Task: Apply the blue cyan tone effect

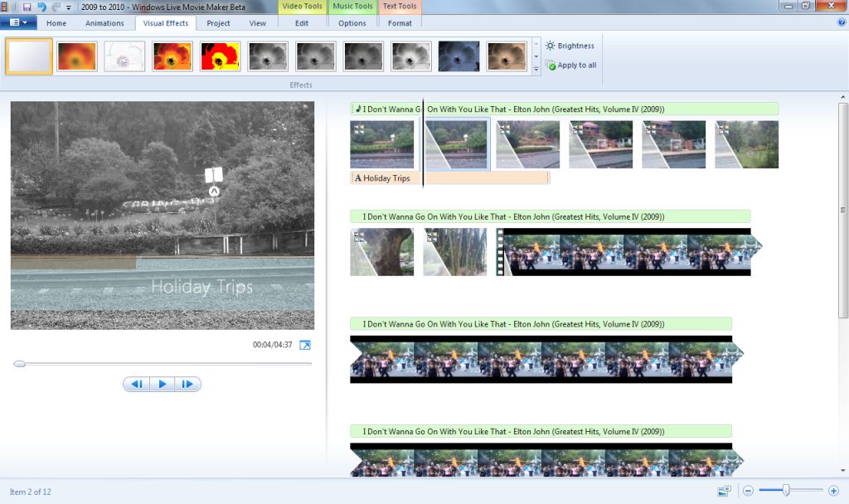Action: (458, 56)
